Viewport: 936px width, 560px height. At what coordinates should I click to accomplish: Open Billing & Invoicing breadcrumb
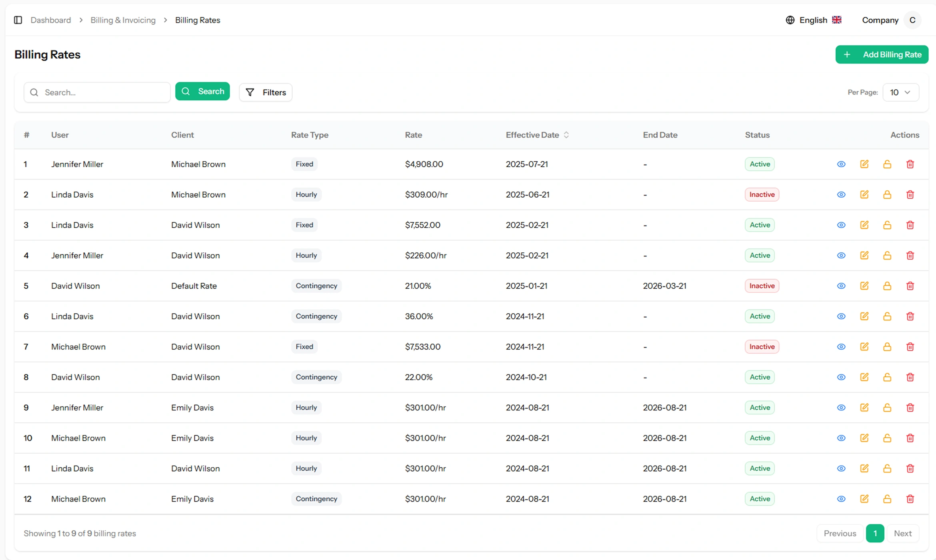(x=123, y=20)
